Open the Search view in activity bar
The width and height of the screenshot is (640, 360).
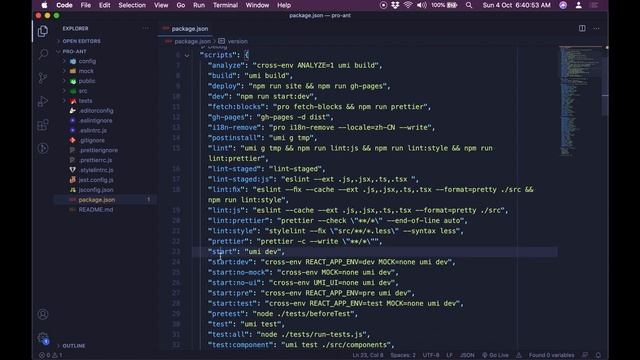[42, 54]
